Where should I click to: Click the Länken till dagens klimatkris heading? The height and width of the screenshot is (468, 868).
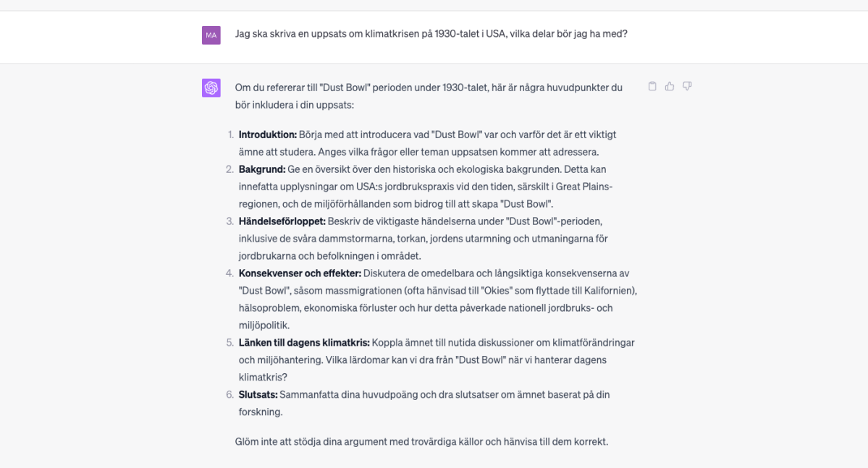pos(304,342)
